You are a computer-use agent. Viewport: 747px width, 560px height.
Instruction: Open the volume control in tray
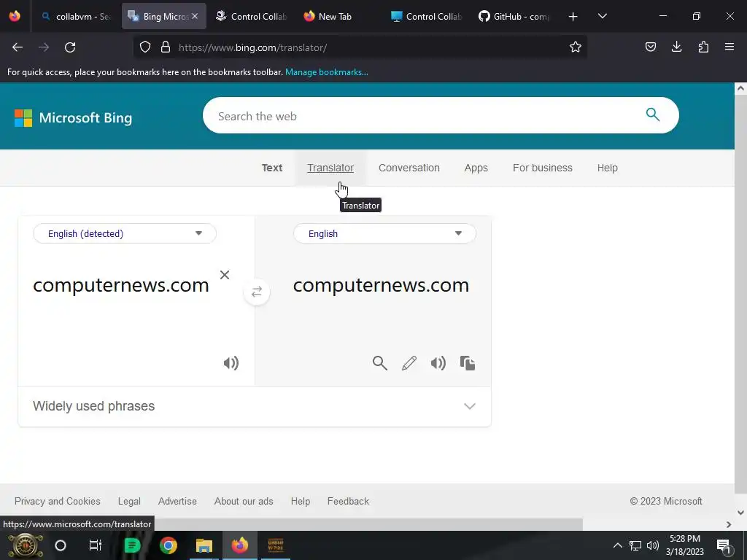pyautogui.click(x=653, y=545)
